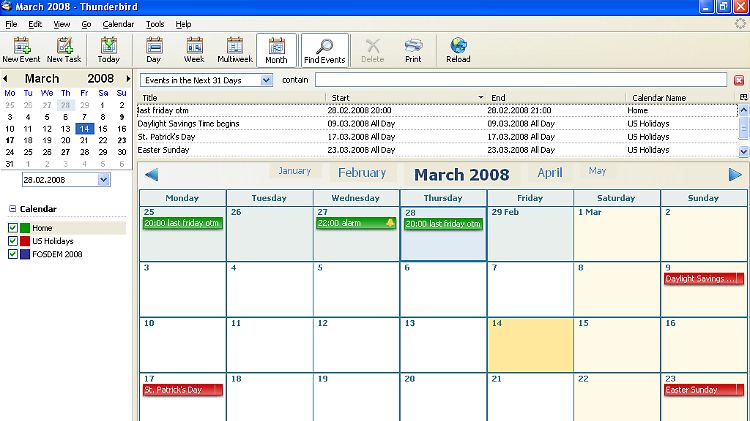The width and height of the screenshot is (750, 421).
Task: Sort event list by Title column
Action: coord(232,98)
